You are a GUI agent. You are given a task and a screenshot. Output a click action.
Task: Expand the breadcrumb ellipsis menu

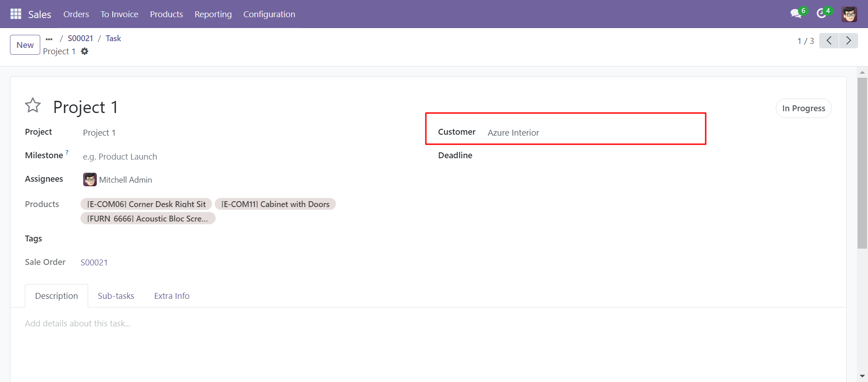pyautogui.click(x=49, y=39)
